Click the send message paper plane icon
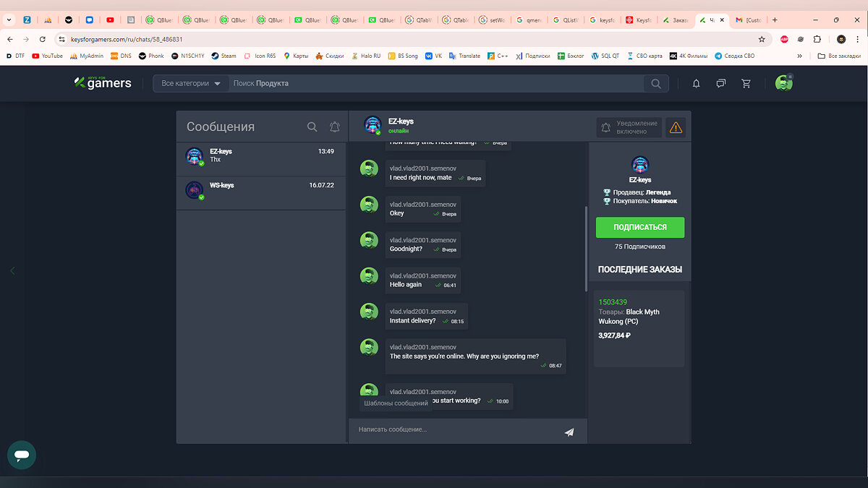 click(569, 432)
